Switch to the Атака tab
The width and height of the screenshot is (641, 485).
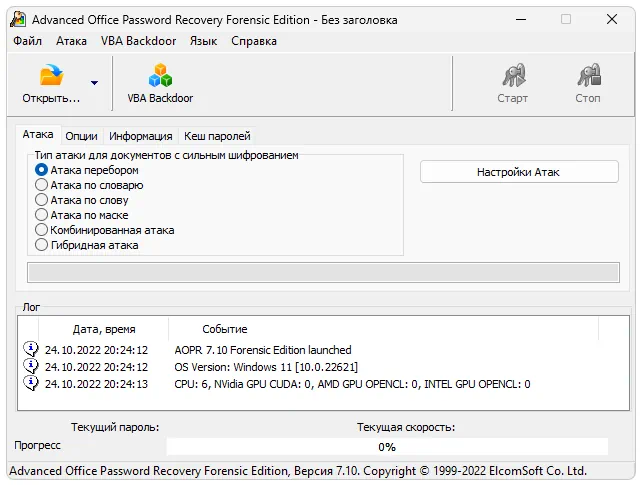38,135
